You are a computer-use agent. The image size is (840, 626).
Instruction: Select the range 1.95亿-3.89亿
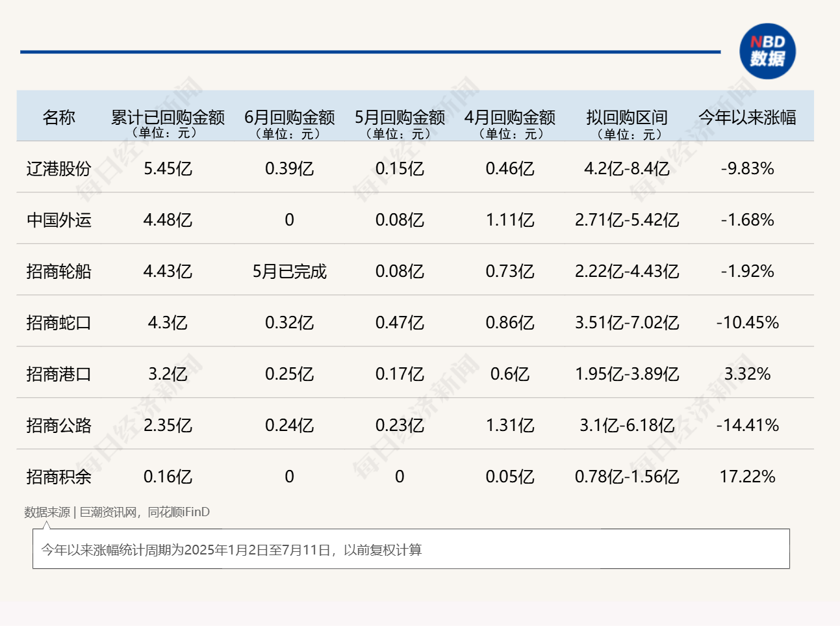pos(627,374)
